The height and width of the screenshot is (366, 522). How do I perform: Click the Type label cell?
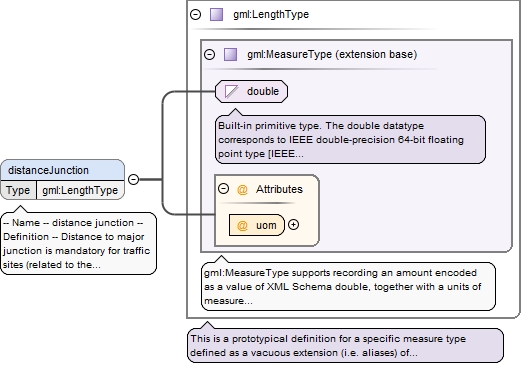pyautogui.click(x=18, y=190)
